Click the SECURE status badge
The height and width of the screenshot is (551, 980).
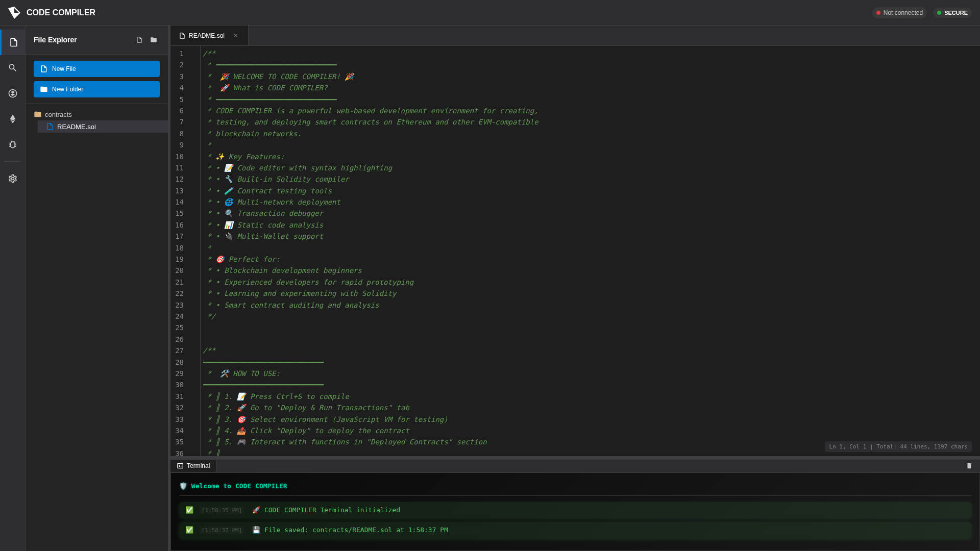[952, 13]
